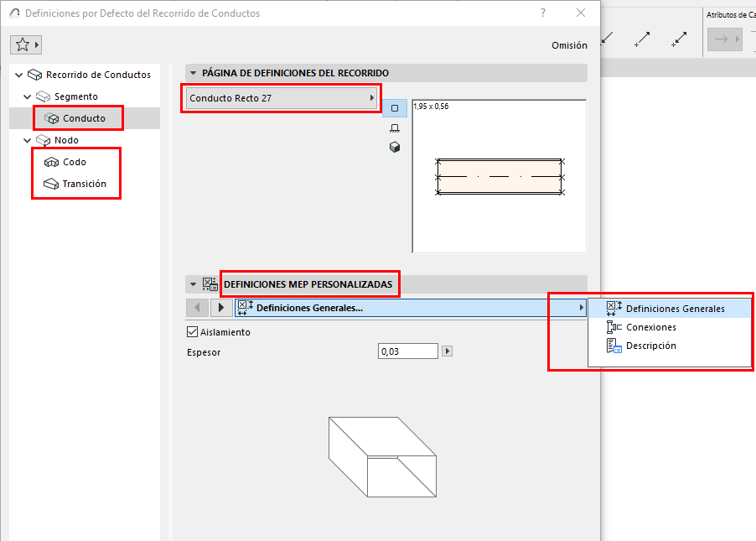The image size is (756, 541).
Task: Choose Conexiones from the popup menu
Action: click(x=670, y=327)
